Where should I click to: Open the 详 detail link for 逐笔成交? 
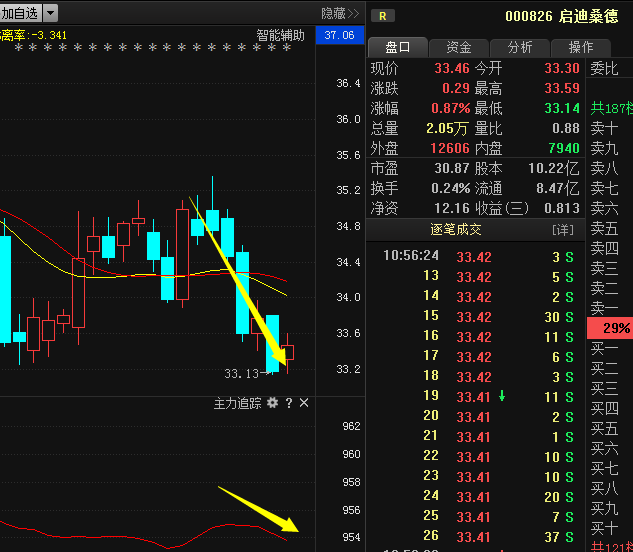tap(563, 230)
